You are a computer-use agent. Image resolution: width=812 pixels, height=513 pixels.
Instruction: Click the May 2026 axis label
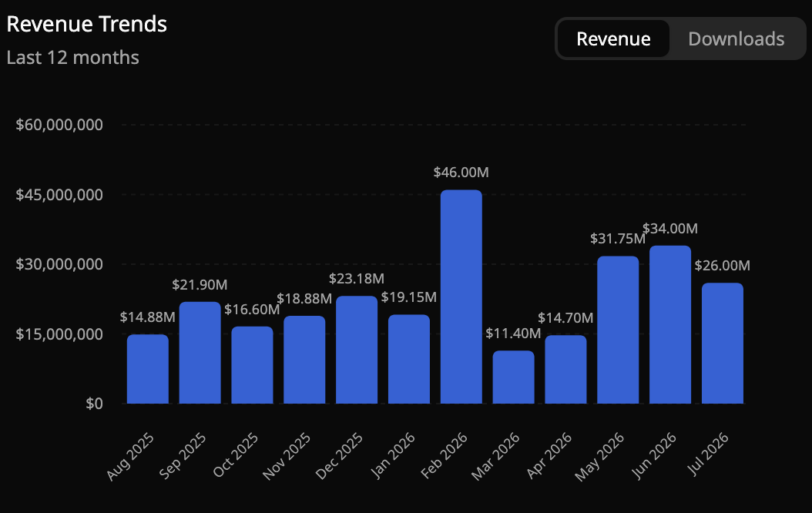pyautogui.click(x=599, y=457)
